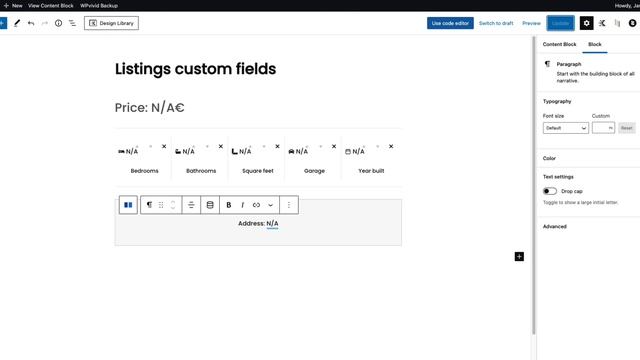Open the document Details info icon
This screenshot has width=640, height=360.
click(x=58, y=23)
